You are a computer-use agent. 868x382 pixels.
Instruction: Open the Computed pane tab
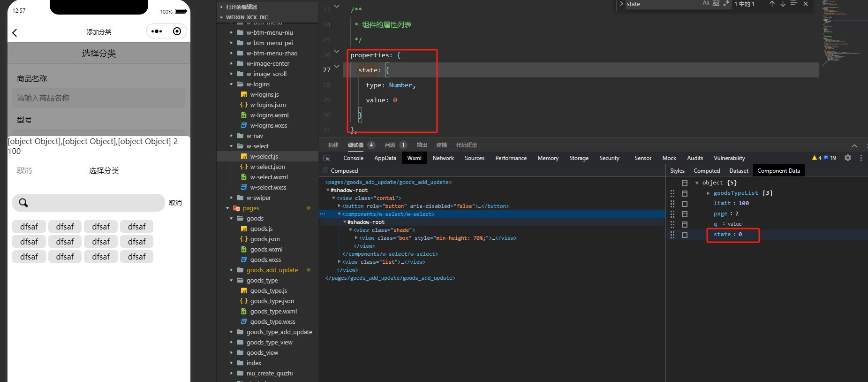[x=707, y=171]
